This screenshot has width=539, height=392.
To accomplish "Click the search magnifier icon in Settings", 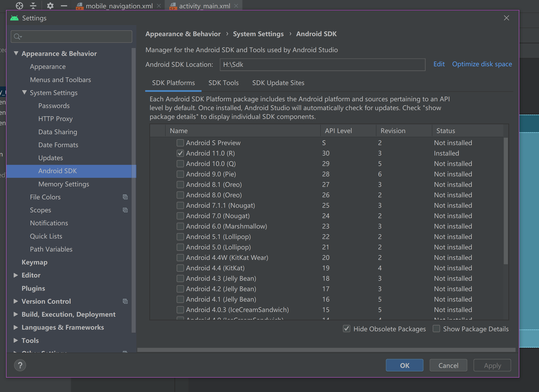I will pyautogui.click(x=18, y=37).
